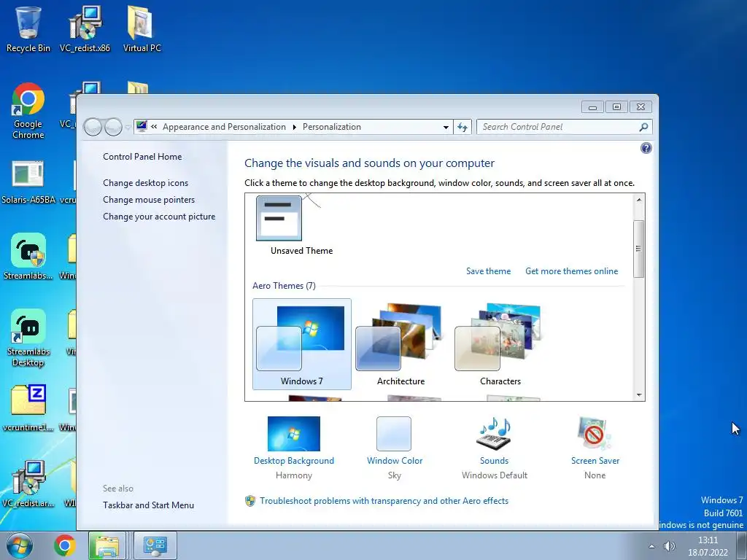This screenshot has height=560, width=747.
Task: Expand arrow after Appearance and Personalization
Action: [294, 127]
